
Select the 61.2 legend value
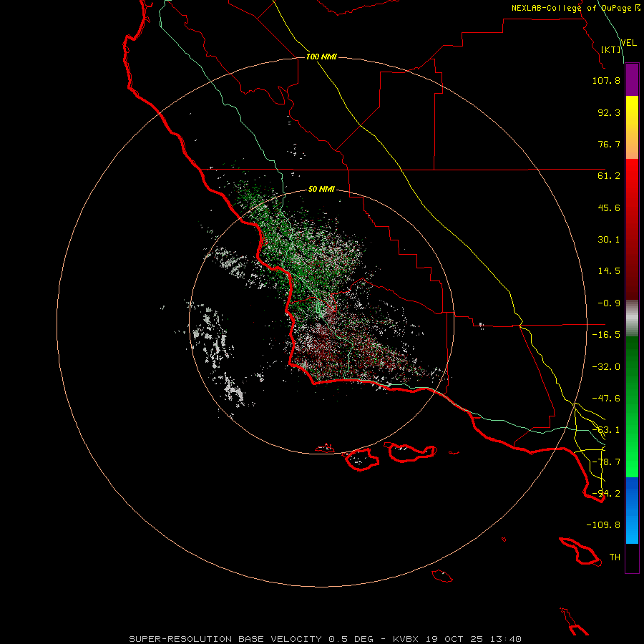pos(609,176)
